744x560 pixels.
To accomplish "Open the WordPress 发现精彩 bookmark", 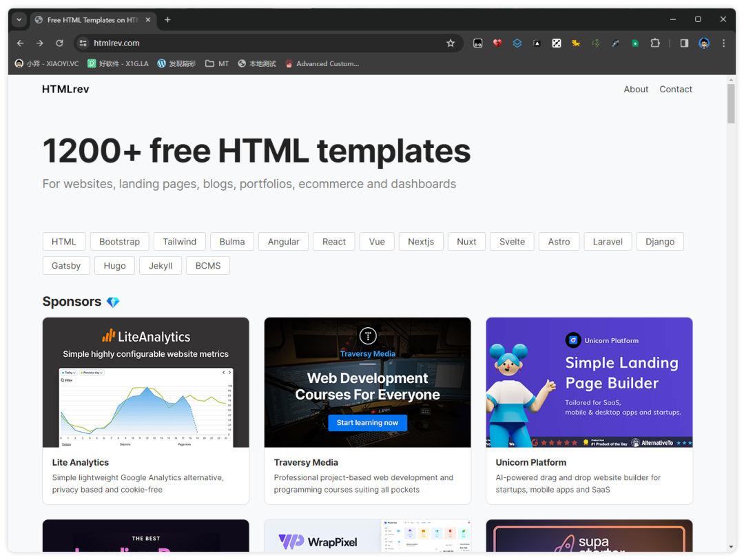I will tap(176, 63).
